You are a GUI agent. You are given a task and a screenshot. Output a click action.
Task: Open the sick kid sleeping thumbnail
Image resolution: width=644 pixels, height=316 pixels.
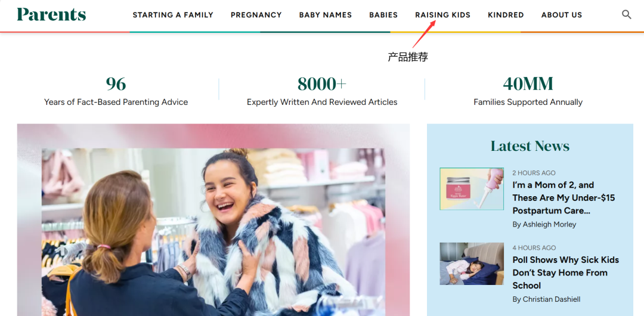coord(472,264)
